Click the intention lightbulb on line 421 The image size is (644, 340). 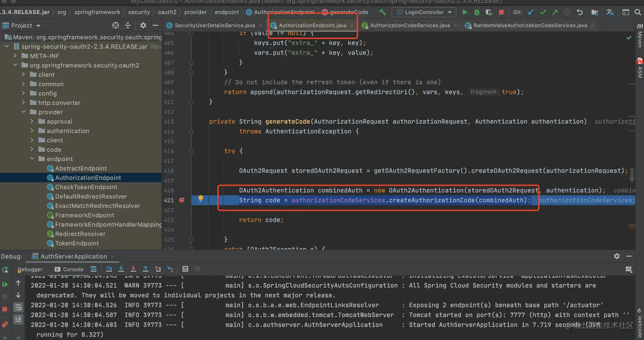pos(201,199)
